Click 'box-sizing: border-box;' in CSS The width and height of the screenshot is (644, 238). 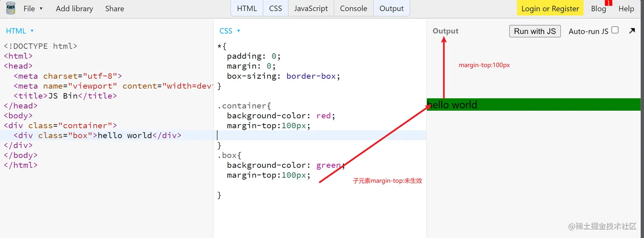284,76
